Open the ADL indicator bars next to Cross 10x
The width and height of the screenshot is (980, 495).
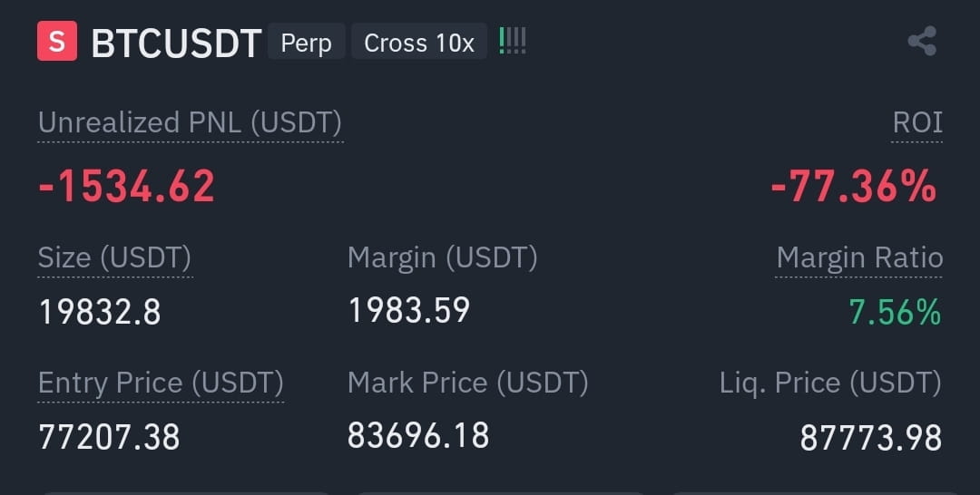point(513,41)
